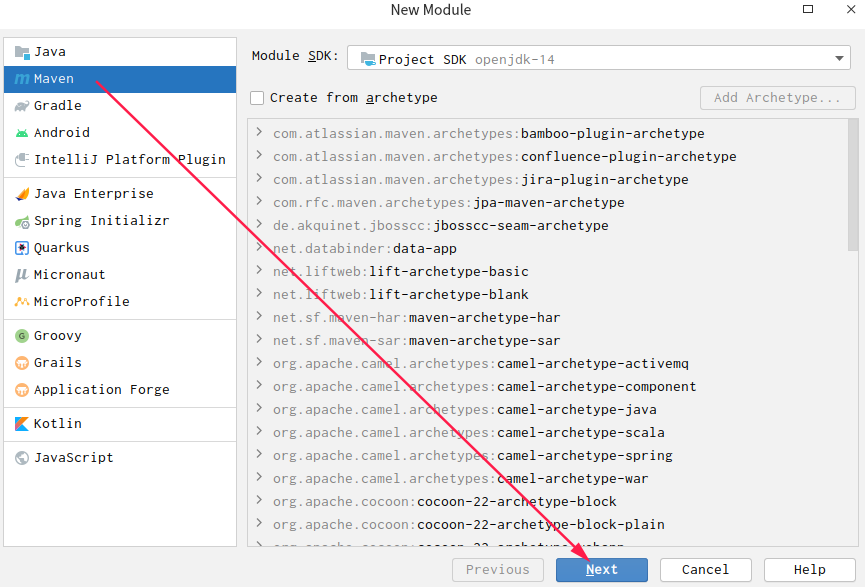
Task: Select camel-archetype-java row
Action: pyautogui.click(x=547, y=409)
